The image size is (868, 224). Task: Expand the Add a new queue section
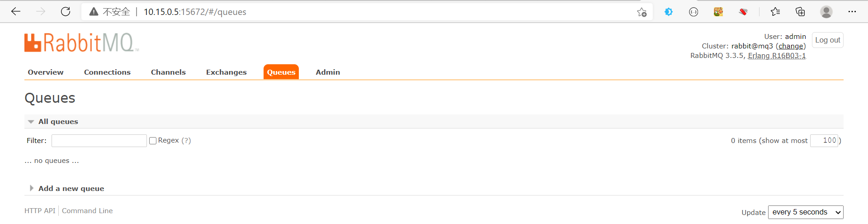[x=71, y=189]
